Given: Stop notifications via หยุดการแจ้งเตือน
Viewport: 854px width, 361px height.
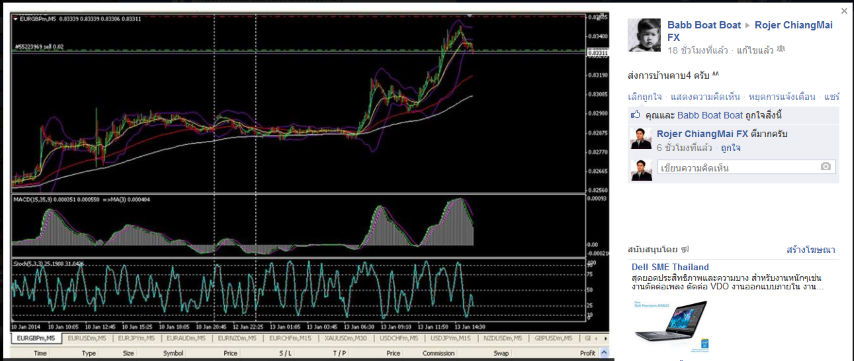Looking at the screenshot, I should (782, 97).
